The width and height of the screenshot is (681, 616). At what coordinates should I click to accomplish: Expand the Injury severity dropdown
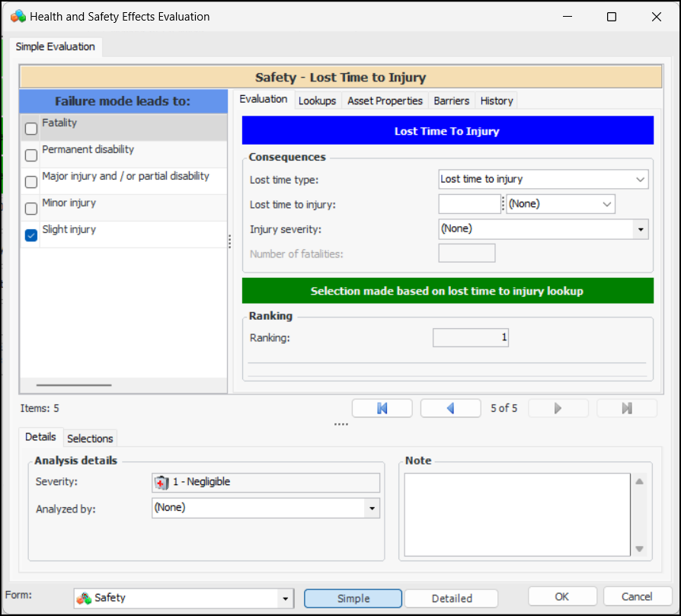tap(640, 228)
